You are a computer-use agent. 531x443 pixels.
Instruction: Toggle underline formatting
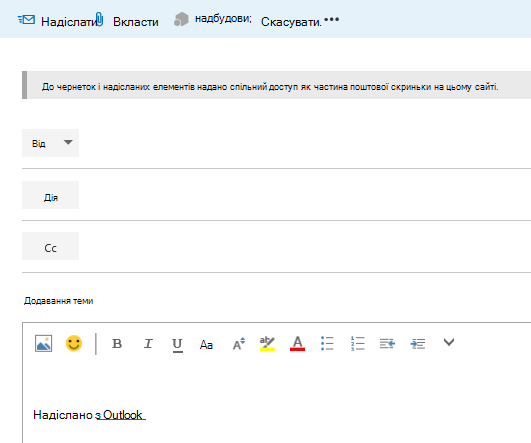[177, 345]
